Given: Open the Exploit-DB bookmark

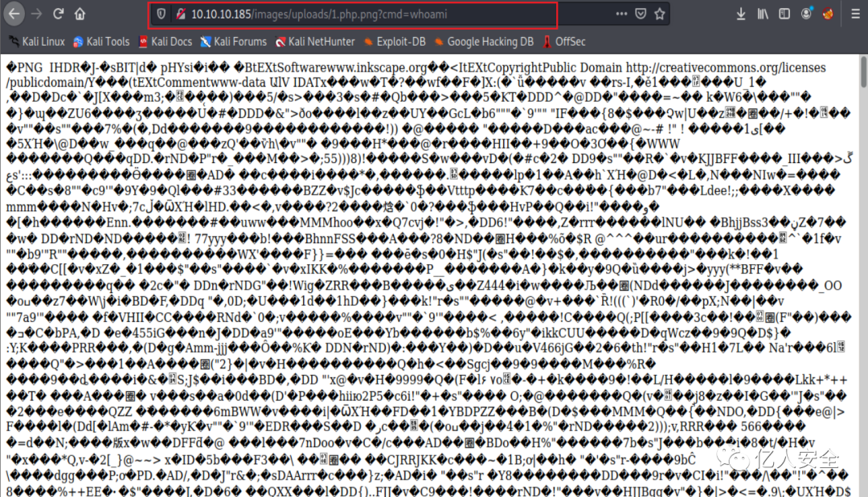Looking at the screenshot, I should tap(395, 42).
